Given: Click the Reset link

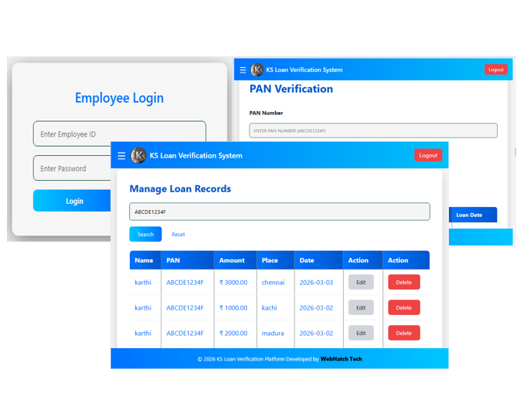Looking at the screenshot, I should point(178,235).
